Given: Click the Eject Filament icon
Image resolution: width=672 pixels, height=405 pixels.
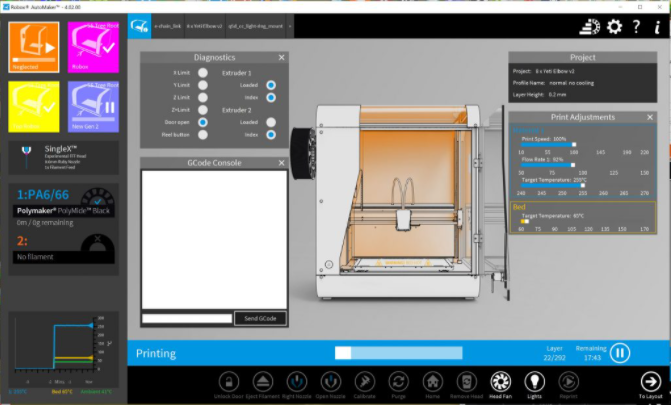Looking at the screenshot, I should 263,381.
